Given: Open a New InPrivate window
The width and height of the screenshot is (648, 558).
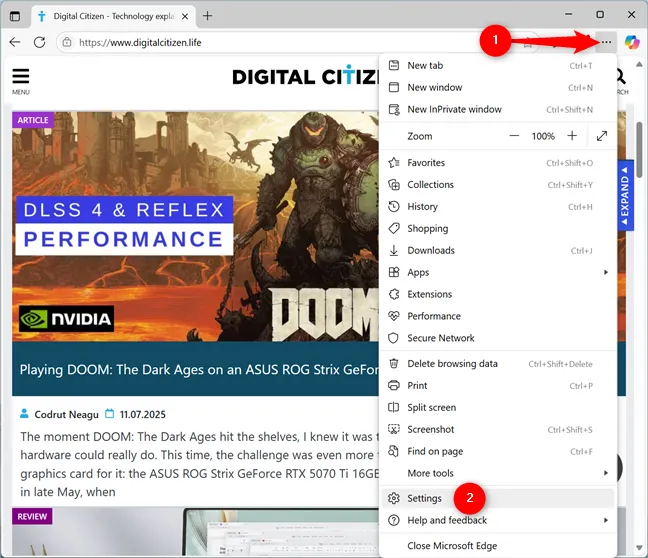Looking at the screenshot, I should pyautogui.click(x=497, y=109).
